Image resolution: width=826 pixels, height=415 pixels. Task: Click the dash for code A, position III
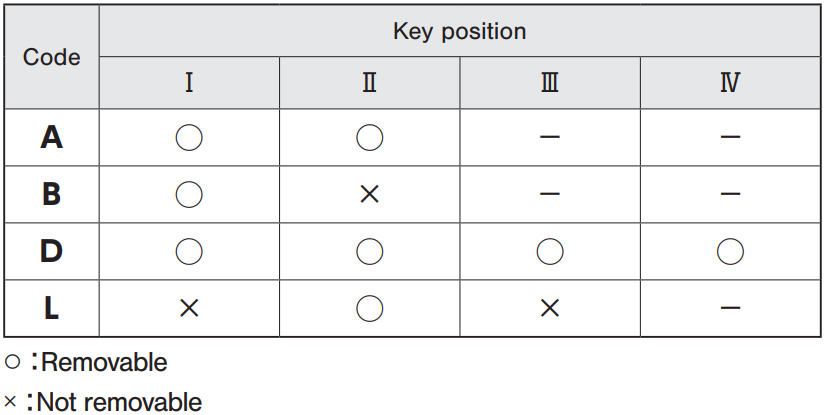pos(550,137)
